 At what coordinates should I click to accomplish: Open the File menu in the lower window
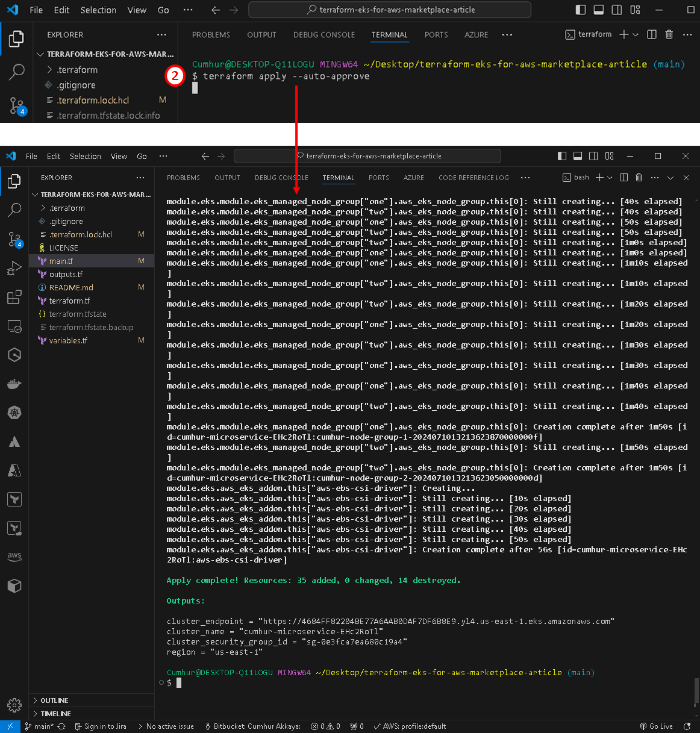tap(31, 156)
